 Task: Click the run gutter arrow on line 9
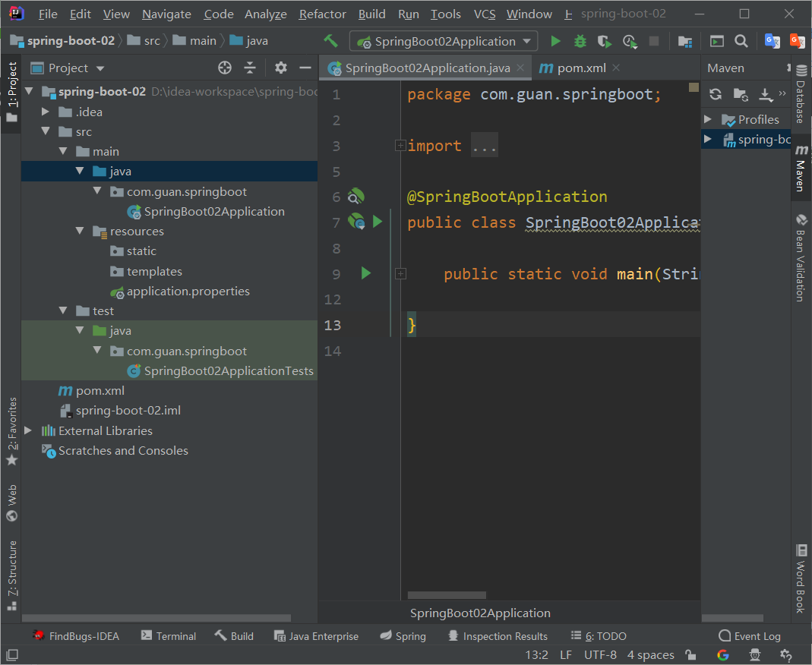365,273
